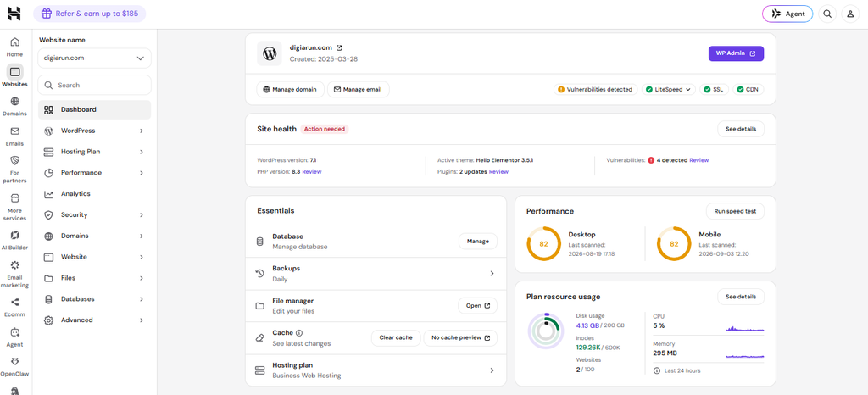The image size is (868, 395).
Task: Open Email marketing in the left rail
Action: point(15,274)
